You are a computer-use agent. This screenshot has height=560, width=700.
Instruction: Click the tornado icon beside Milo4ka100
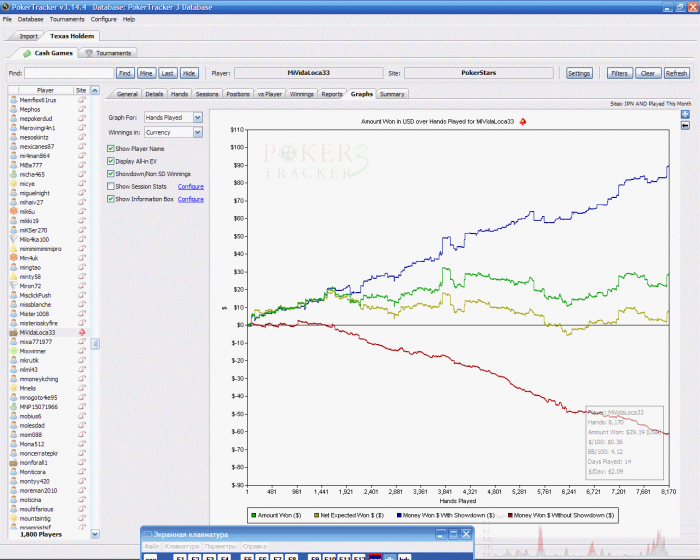[14, 239]
